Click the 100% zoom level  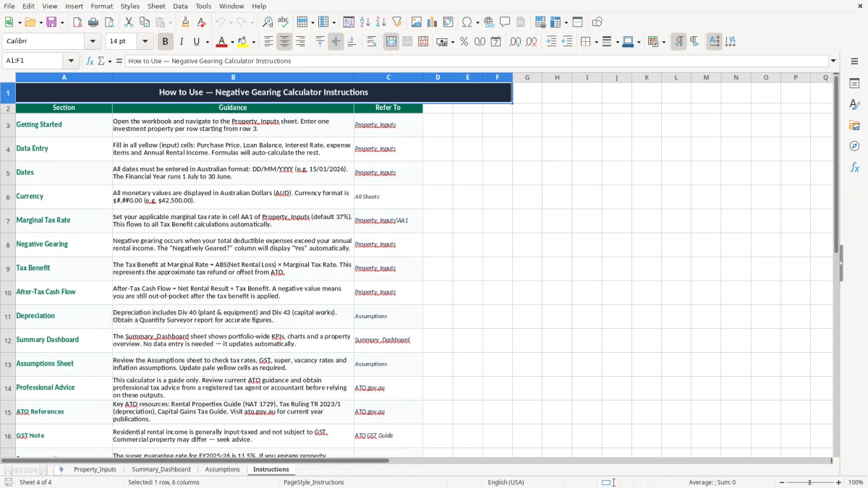click(856, 482)
